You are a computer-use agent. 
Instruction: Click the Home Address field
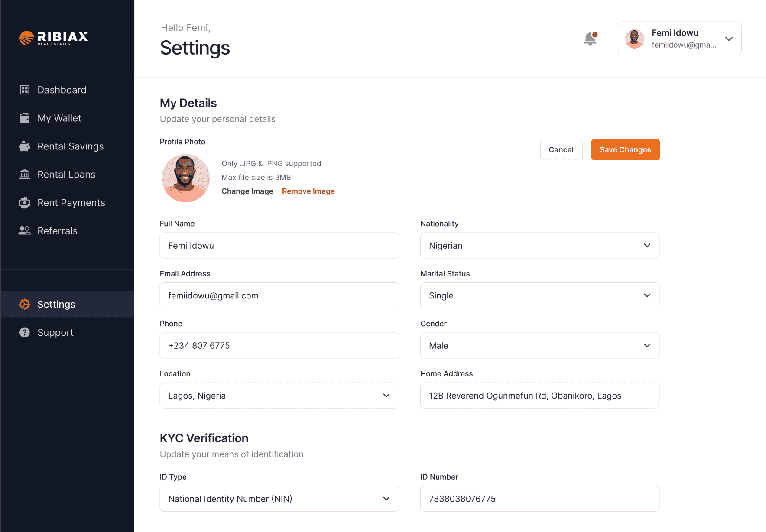click(540, 396)
